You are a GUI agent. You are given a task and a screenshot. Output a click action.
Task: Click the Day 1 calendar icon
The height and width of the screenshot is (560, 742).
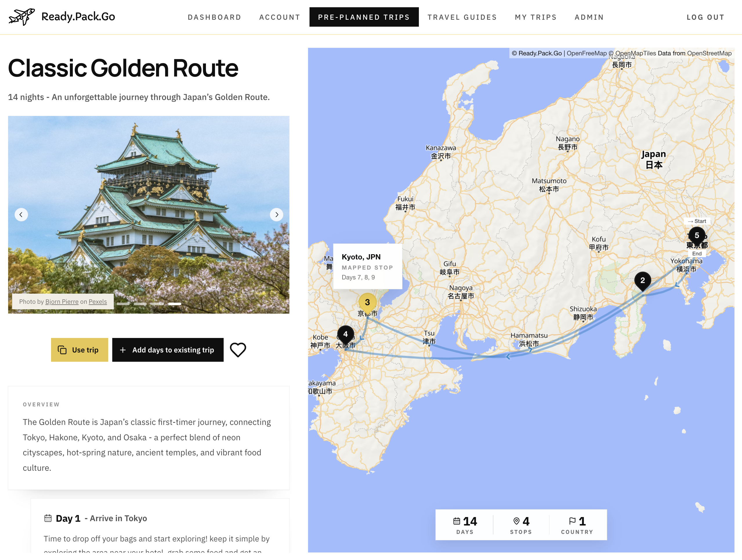click(48, 518)
